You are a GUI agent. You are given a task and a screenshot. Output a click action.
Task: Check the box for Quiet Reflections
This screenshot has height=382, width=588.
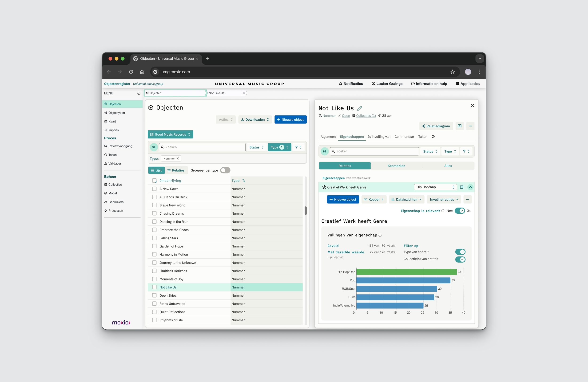(x=155, y=312)
